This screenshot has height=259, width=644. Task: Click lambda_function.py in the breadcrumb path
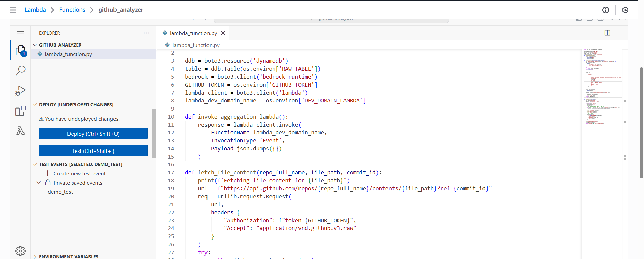196,45
